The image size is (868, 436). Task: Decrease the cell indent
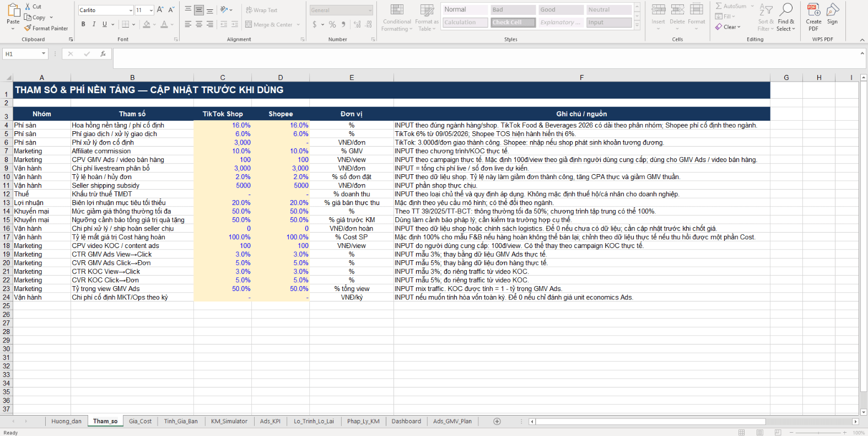pos(224,24)
